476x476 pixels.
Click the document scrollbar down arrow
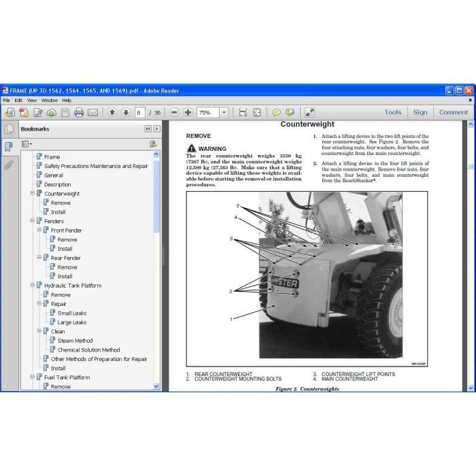point(471,388)
